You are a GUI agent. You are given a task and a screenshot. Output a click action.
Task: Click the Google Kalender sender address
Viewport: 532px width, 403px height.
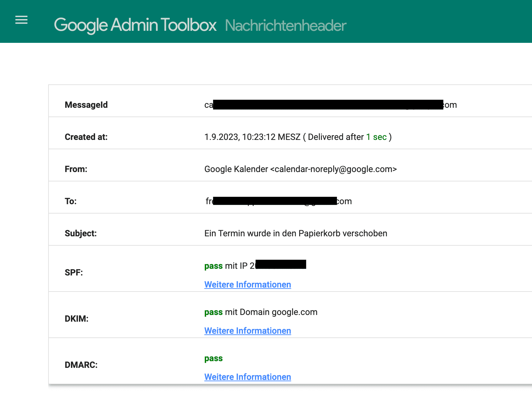tap(300, 169)
